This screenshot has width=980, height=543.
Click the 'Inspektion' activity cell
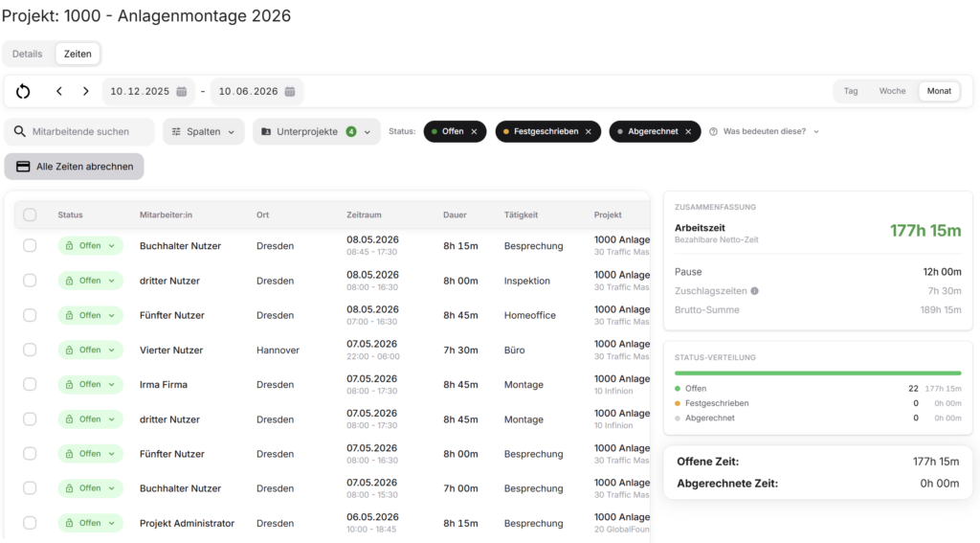pyautogui.click(x=527, y=281)
